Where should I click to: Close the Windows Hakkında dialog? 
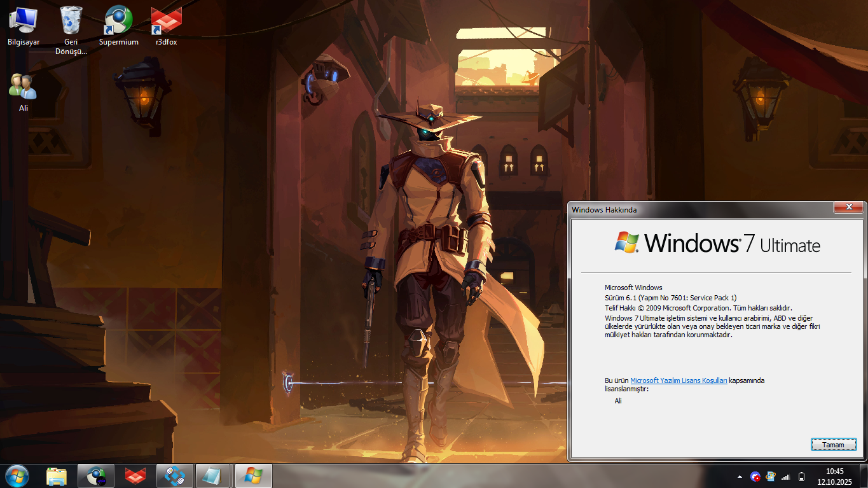coord(849,207)
